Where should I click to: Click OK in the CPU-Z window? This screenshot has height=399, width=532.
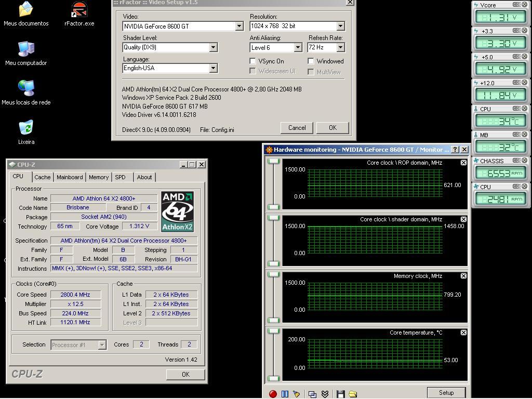tap(185, 375)
